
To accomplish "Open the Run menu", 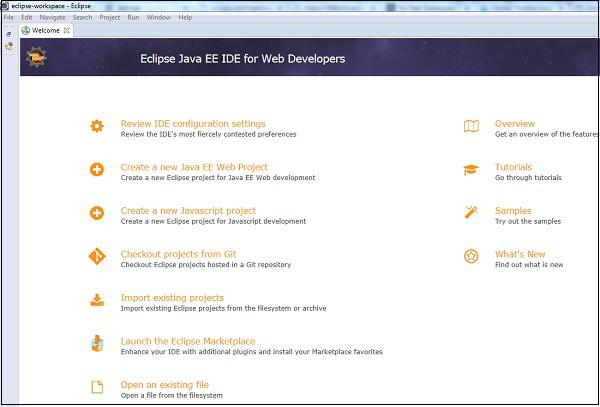I will point(133,18).
